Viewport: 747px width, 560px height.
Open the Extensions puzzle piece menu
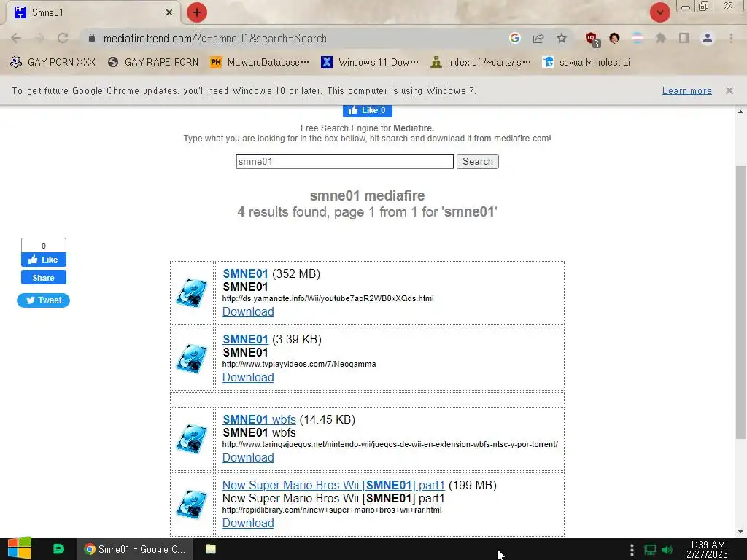[x=661, y=38]
